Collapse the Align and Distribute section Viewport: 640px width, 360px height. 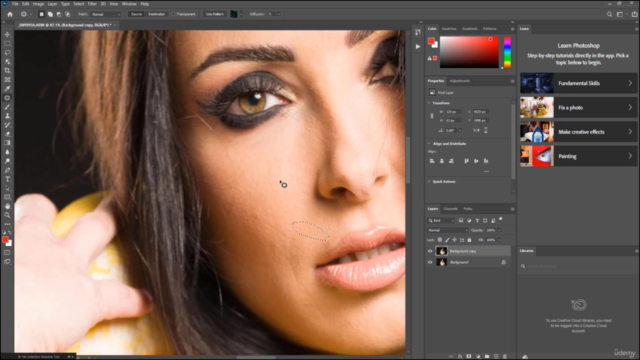[429, 144]
